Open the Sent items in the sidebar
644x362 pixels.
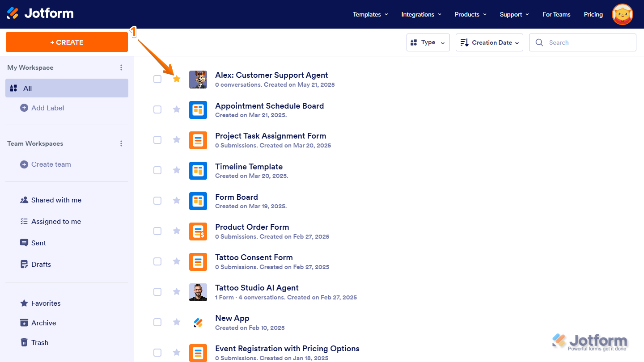pos(38,243)
